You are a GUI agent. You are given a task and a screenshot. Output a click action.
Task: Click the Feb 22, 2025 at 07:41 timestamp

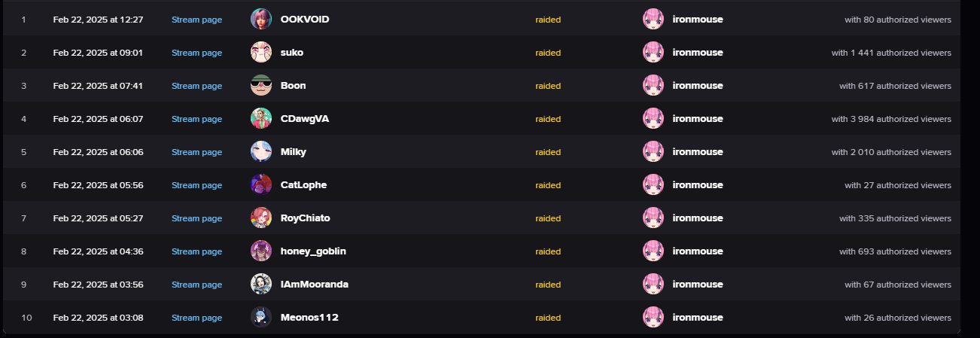pos(98,86)
